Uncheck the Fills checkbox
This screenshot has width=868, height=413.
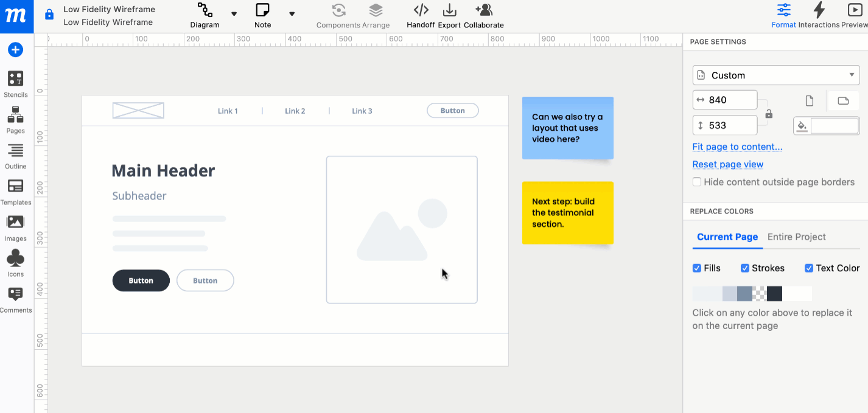click(x=697, y=268)
